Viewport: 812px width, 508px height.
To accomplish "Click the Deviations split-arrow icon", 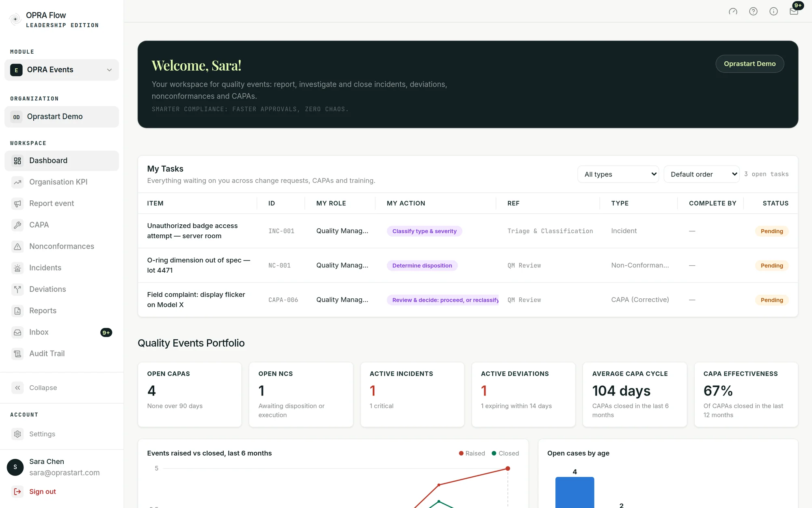I will [17, 289].
